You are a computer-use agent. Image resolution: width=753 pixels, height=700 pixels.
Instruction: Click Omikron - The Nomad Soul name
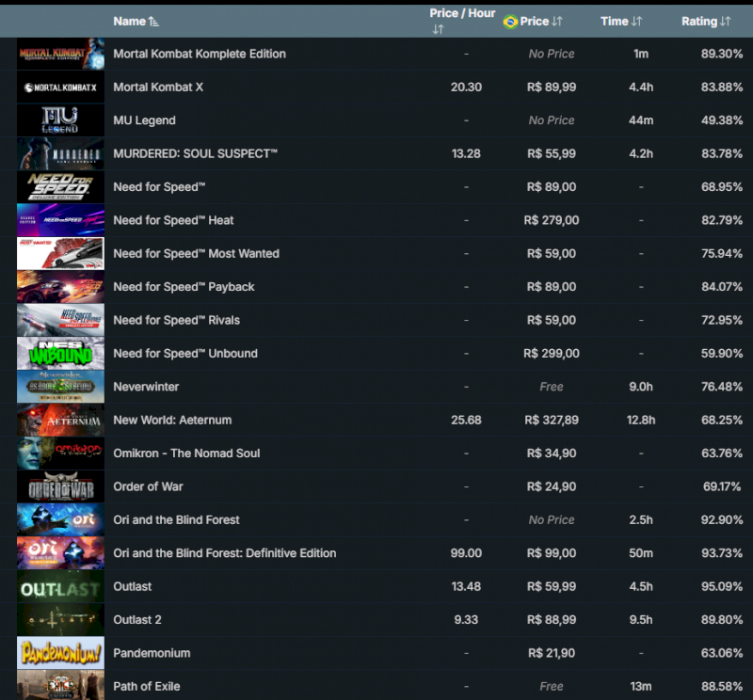click(x=186, y=453)
